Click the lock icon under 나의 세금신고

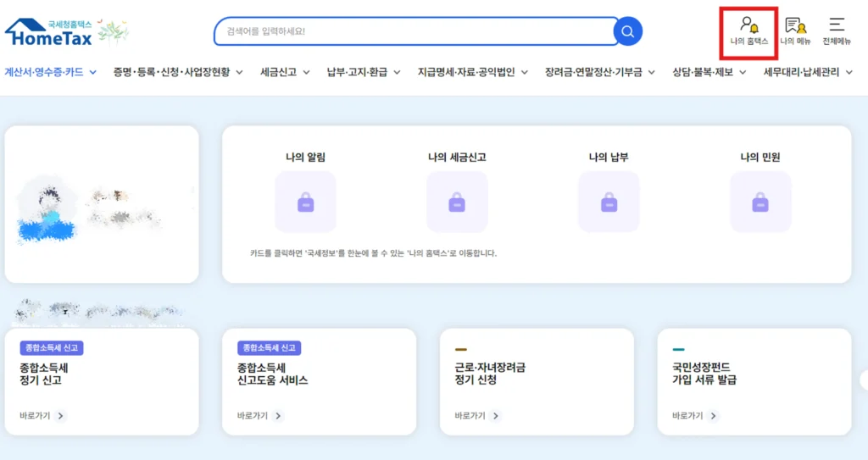click(x=457, y=202)
